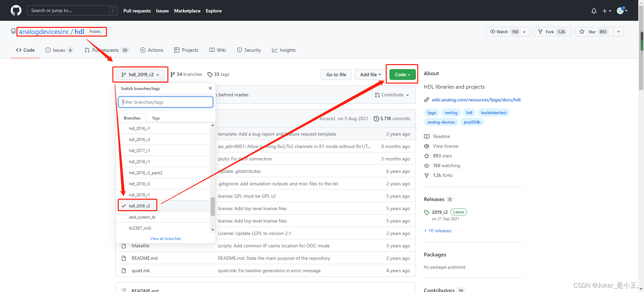Click the hacktoberfest topic tag

pos(493,113)
